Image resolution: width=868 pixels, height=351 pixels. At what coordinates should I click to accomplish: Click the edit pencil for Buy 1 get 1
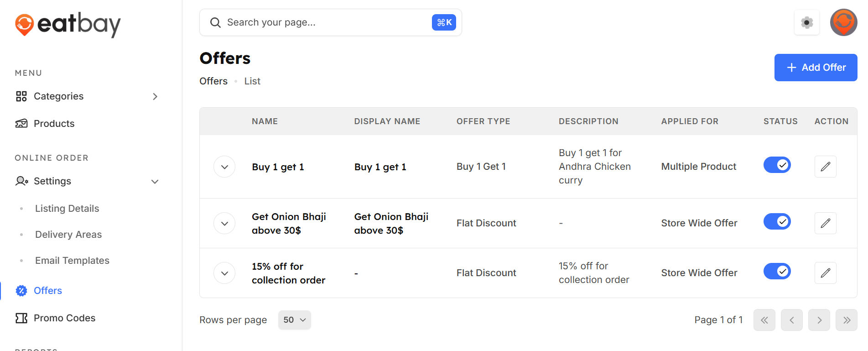(825, 167)
